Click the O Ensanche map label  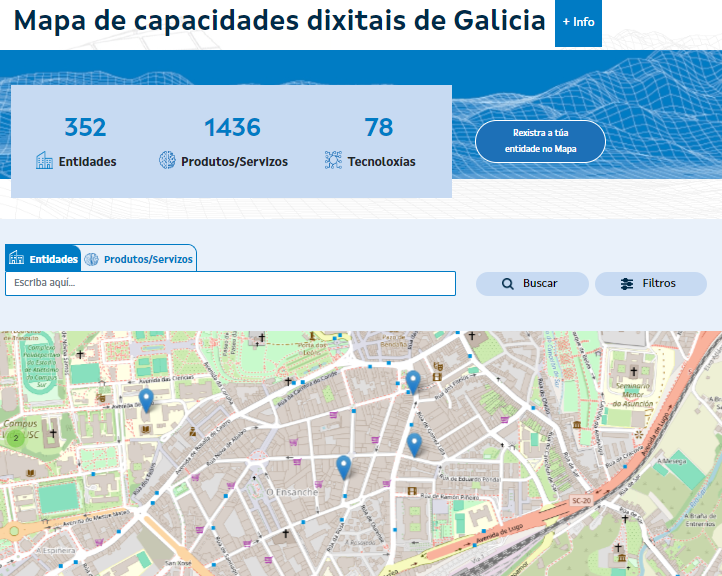292,492
